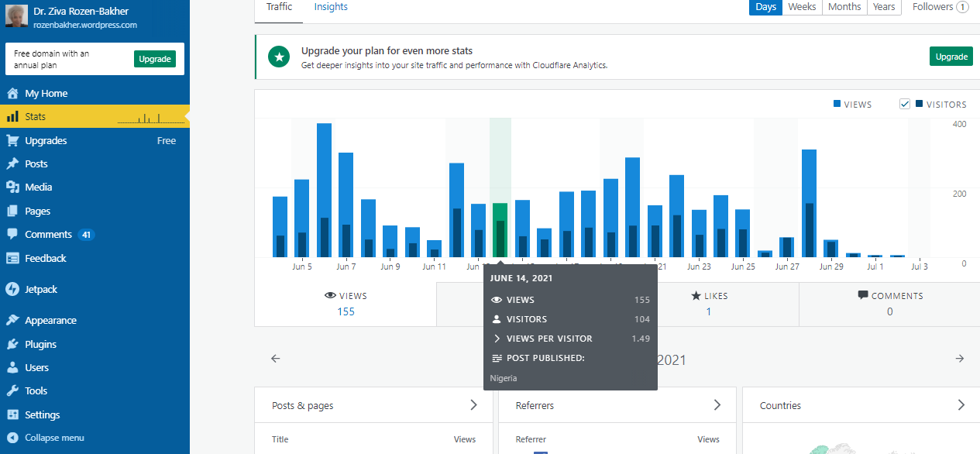Open the Pages menu item
The width and height of the screenshot is (980, 454).
click(x=95, y=211)
